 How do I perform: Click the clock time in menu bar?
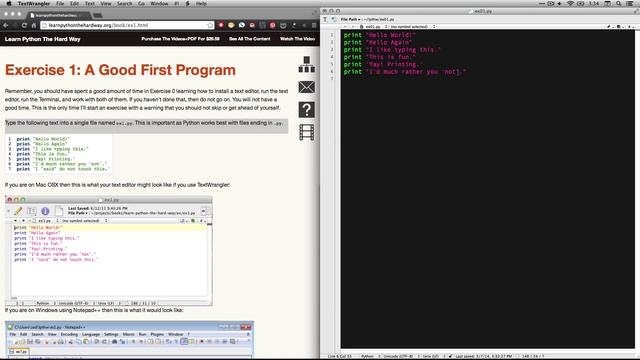[594, 3]
